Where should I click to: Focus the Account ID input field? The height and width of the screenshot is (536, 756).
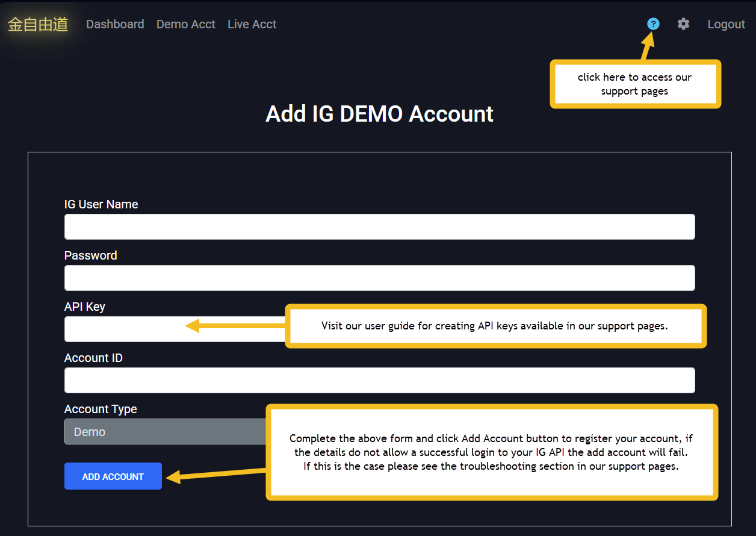379,380
